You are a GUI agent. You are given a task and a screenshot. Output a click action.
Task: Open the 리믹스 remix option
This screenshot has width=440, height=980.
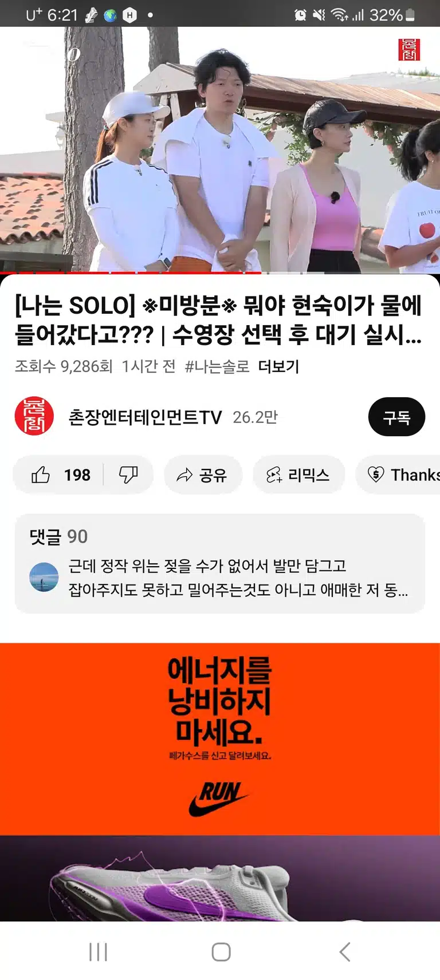point(298,475)
